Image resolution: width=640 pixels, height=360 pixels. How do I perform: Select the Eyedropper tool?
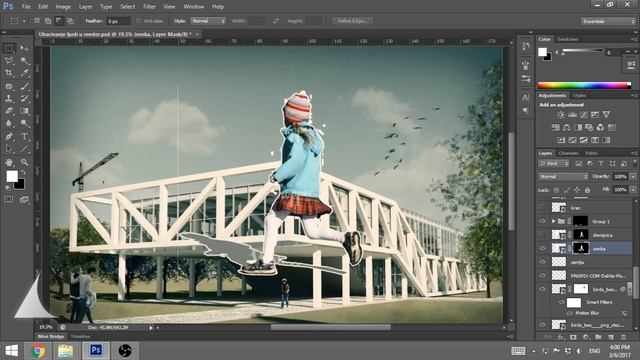(x=24, y=73)
